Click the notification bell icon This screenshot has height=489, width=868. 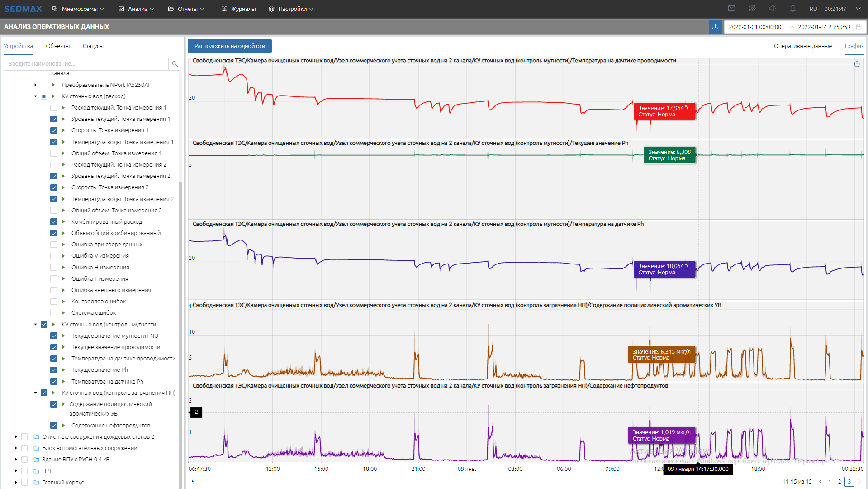tap(792, 9)
